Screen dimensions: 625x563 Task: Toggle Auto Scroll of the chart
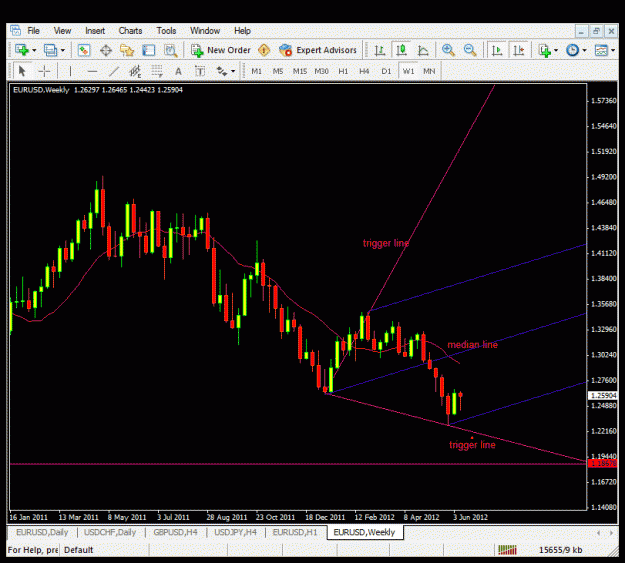point(497,50)
